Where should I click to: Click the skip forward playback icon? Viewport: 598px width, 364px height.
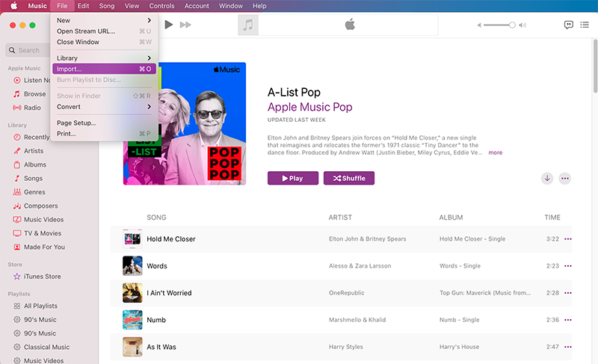click(185, 25)
